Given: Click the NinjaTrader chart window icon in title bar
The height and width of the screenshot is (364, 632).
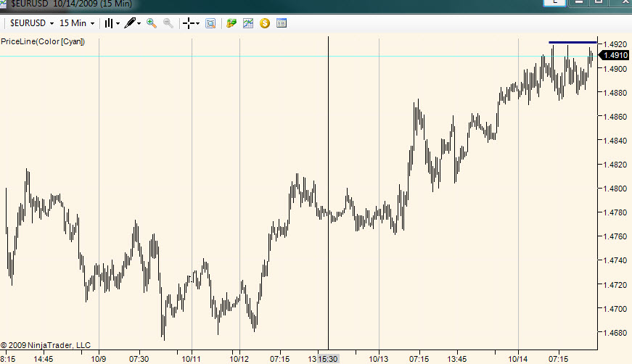Looking at the screenshot, I should [3, 4].
